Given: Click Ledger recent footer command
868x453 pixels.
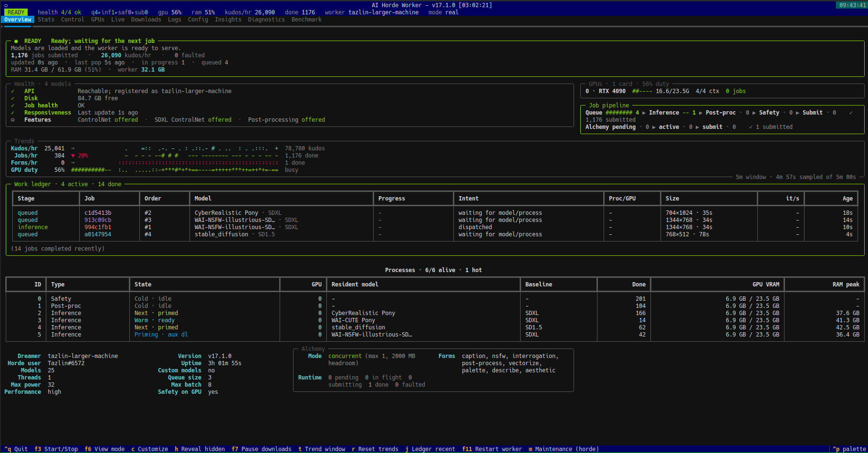Looking at the screenshot, I should 430,449.
